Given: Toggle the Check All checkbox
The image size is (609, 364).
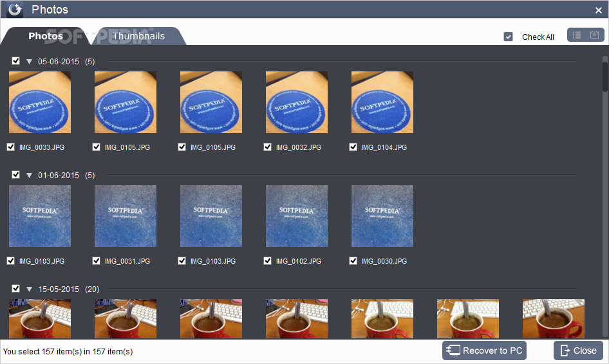Looking at the screenshot, I should (x=508, y=37).
